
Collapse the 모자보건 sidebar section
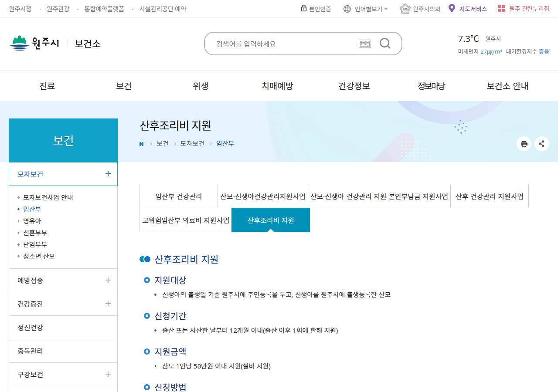tap(108, 174)
